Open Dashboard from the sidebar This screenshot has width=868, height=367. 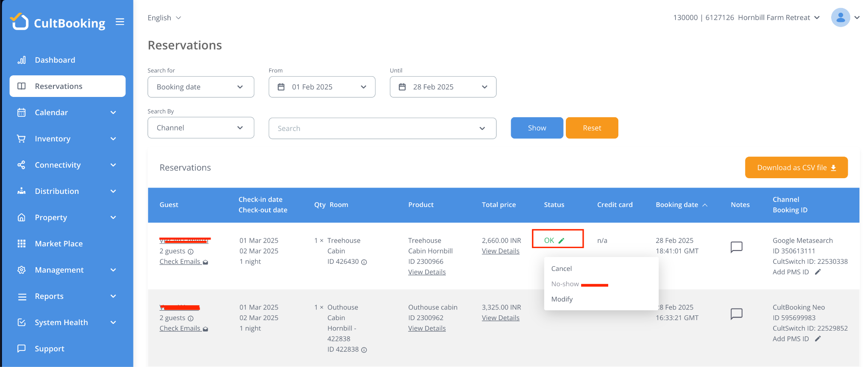coord(55,60)
